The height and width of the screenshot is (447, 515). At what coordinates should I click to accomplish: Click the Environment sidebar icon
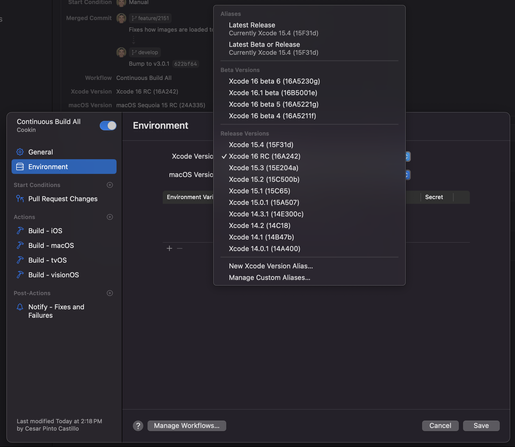click(x=20, y=167)
